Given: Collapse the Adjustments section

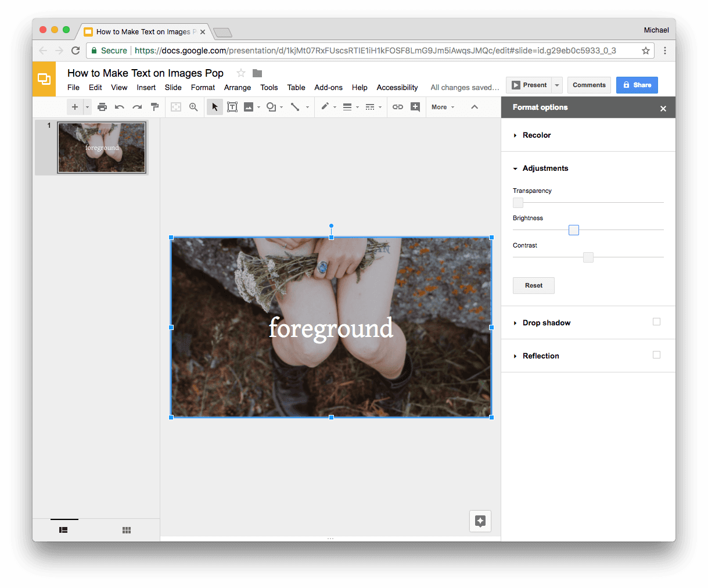Looking at the screenshot, I should coord(541,168).
